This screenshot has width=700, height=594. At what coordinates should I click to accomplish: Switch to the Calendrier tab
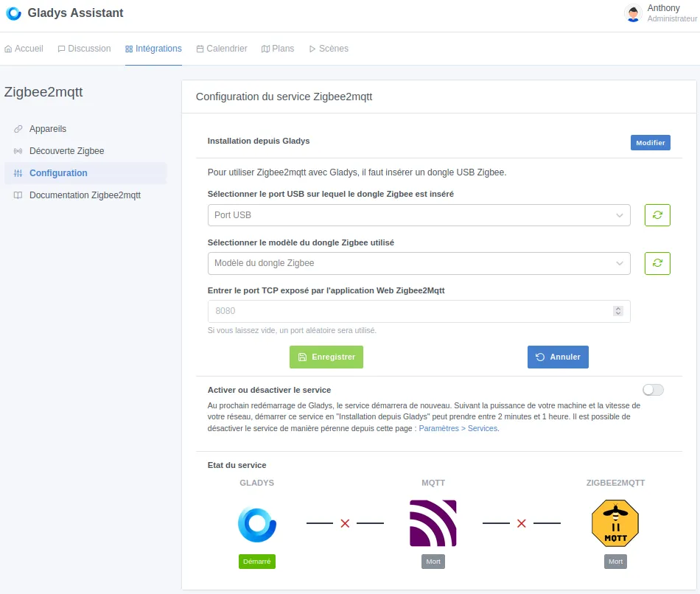(222, 49)
